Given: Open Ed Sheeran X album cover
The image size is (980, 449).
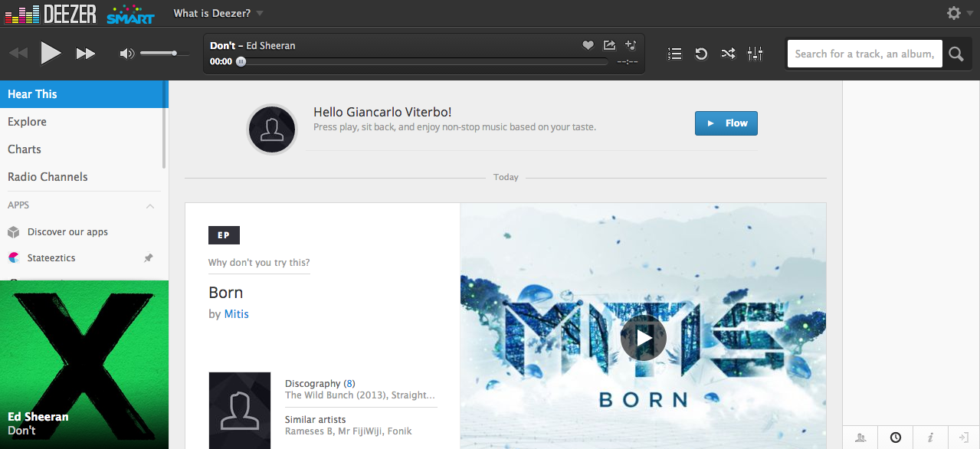Looking at the screenshot, I should tap(84, 365).
